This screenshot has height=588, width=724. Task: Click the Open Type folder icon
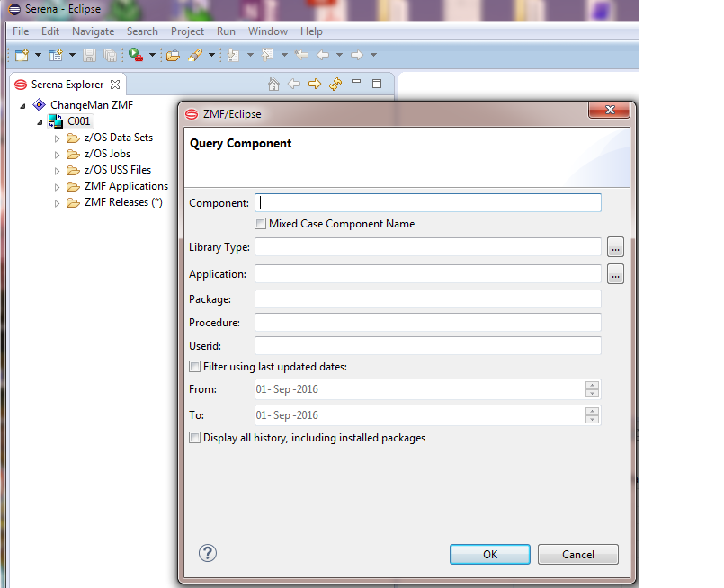pyautogui.click(x=173, y=56)
